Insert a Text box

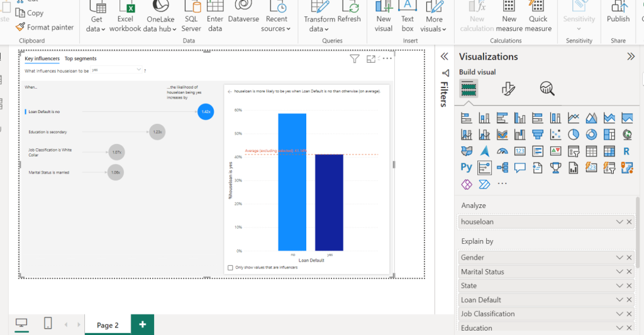tap(408, 17)
